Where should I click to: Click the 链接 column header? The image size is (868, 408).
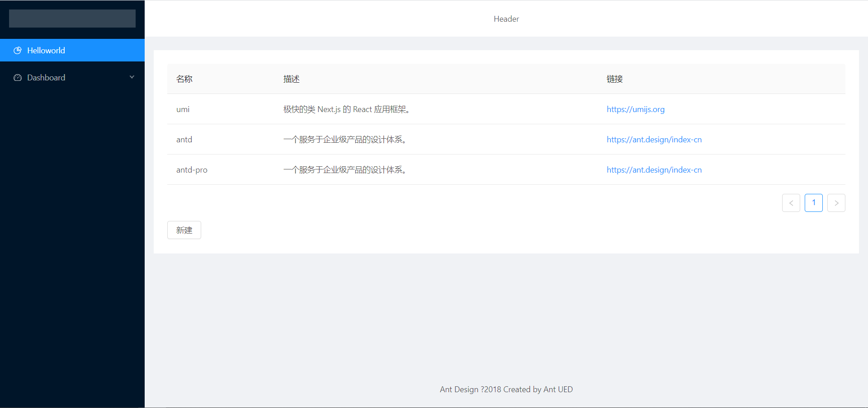click(x=615, y=79)
